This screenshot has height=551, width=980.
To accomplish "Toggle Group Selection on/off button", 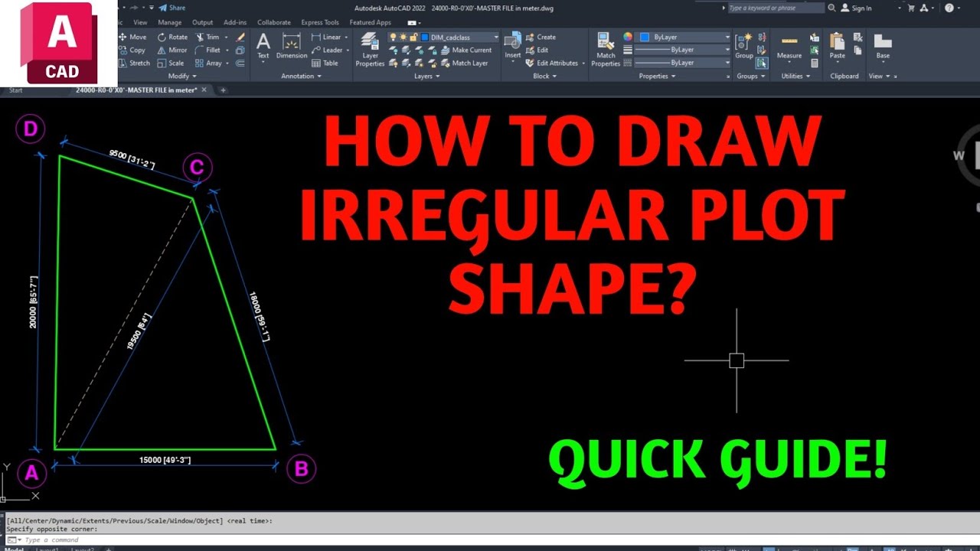I will [x=762, y=63].
